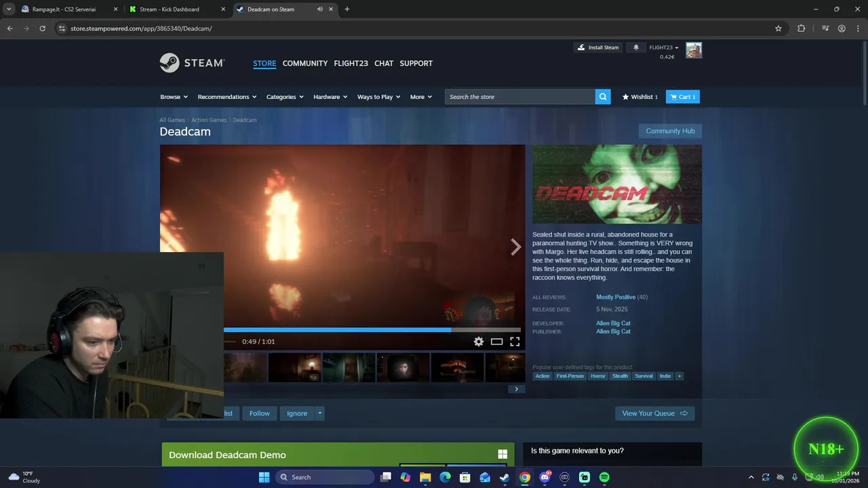Click the Horror tag

[x=598, y=376]
